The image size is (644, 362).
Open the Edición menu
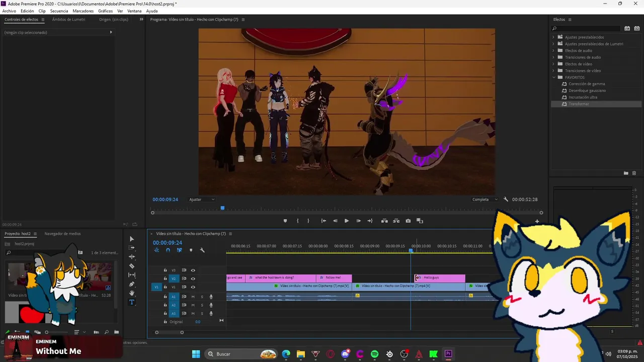tap(27, 11)
